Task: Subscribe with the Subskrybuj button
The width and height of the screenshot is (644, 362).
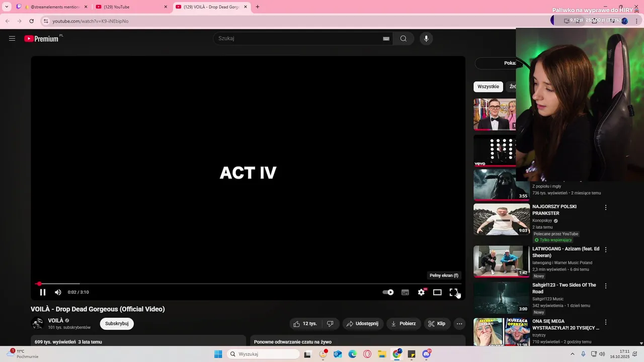Action: point(117,324)
